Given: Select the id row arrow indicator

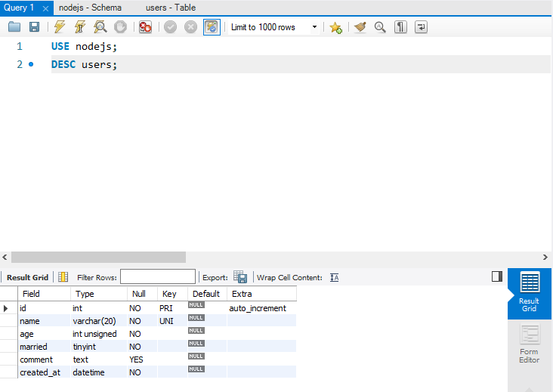Looking at the screenshot, I should pyautogui.click(x=6, y=308).
